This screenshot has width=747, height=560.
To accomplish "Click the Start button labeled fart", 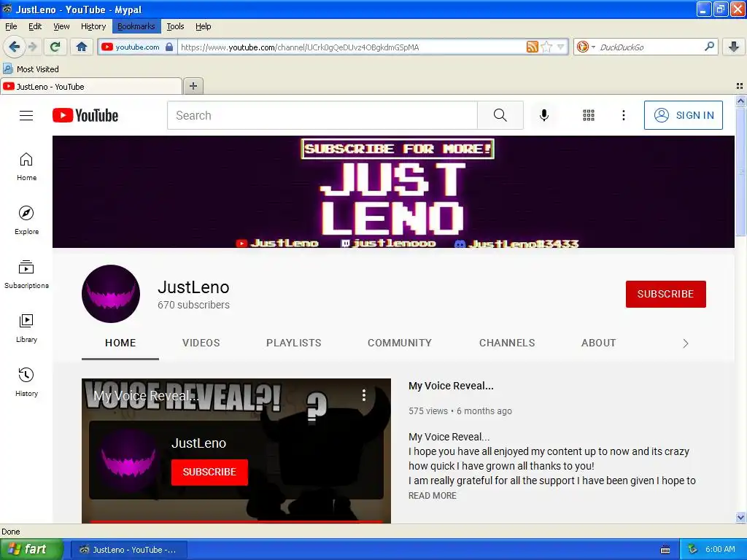I will pos(31,549).
